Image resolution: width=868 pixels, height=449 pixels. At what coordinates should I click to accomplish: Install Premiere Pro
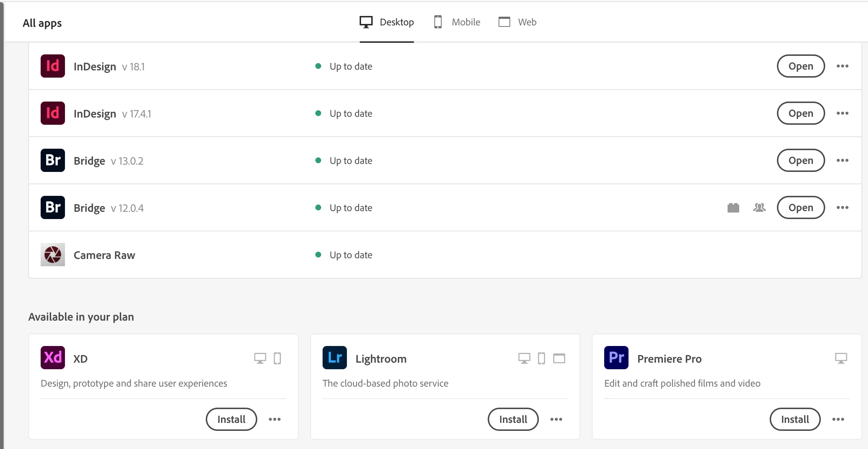pyautogui.click(x=795, y=419)
